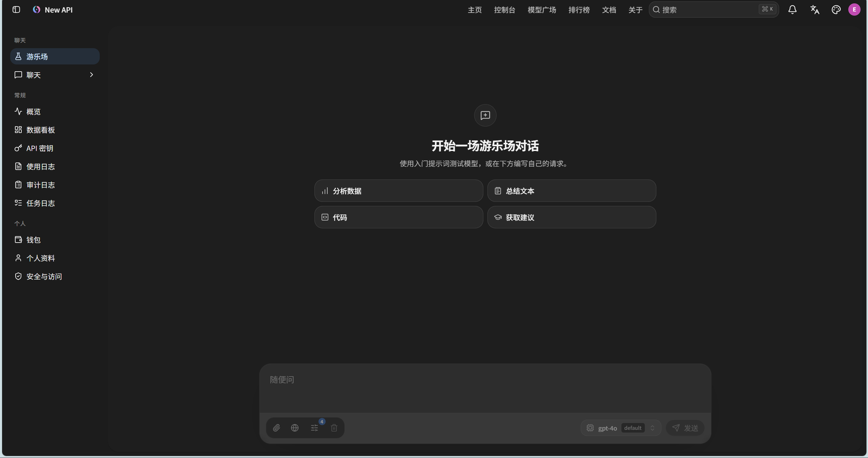
Task: Open 模型广场 in the top navigation
Action: [542, 10]
